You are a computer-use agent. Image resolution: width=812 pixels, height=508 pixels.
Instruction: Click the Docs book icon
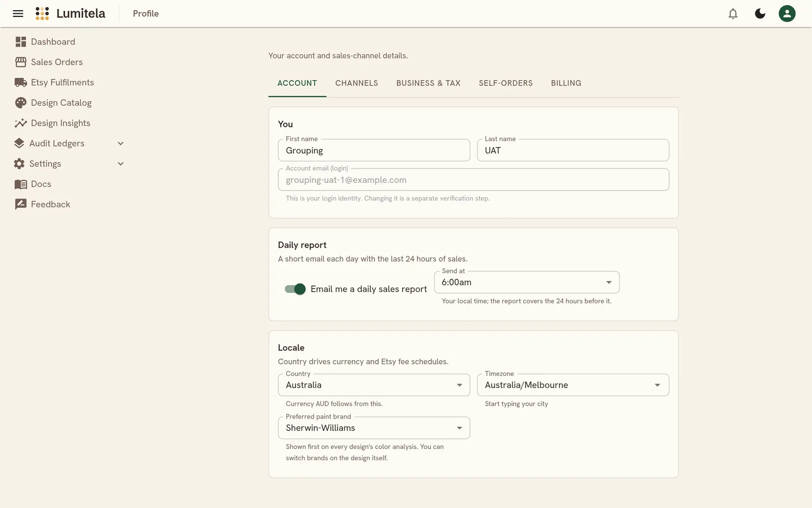click(21, 184)
